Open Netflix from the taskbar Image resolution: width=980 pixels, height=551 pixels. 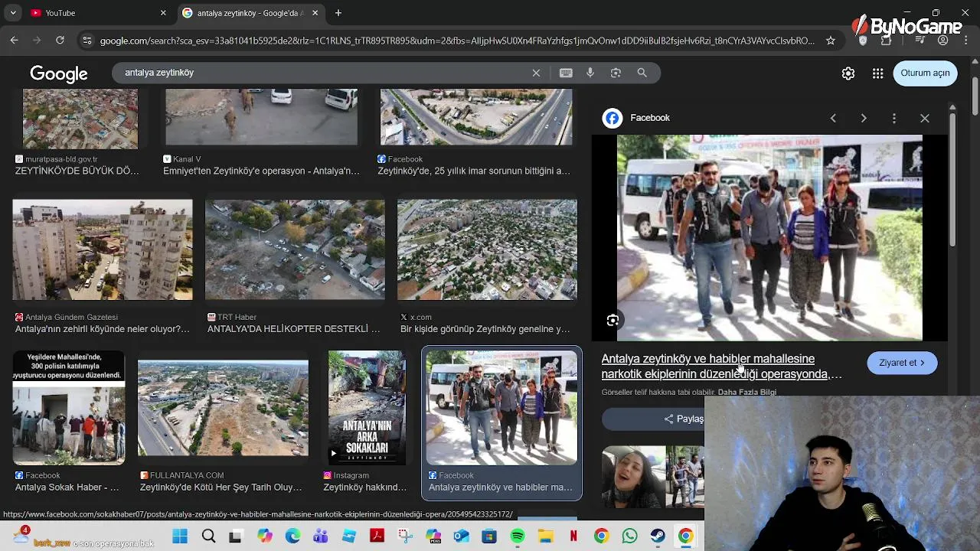(573, 536)
